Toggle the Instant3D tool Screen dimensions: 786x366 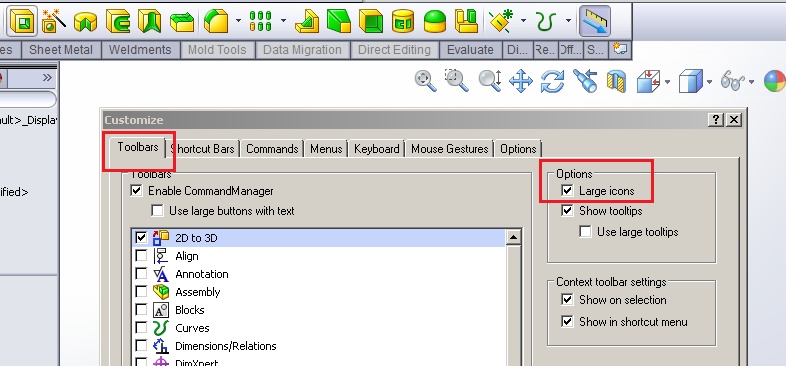[x=595, y=22]
